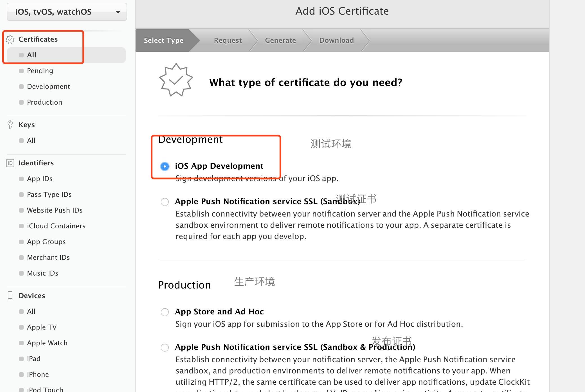Viewport: 585px width, 392px height.
Task: Click the Request step tab
Action: click(x=228, y=40)
